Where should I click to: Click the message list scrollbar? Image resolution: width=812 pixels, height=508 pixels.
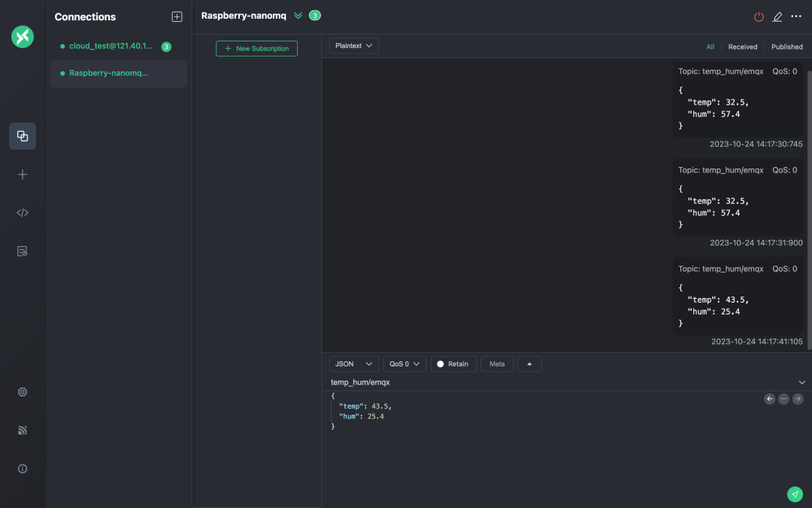809,210
